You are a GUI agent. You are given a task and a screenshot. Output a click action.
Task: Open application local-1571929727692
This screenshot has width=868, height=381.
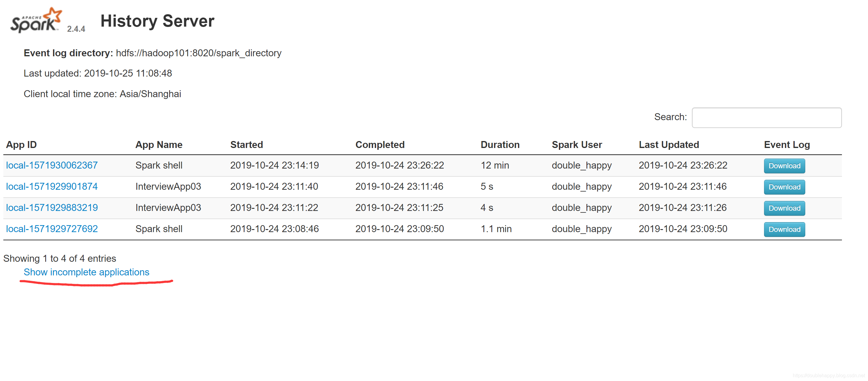click(52, 229)
